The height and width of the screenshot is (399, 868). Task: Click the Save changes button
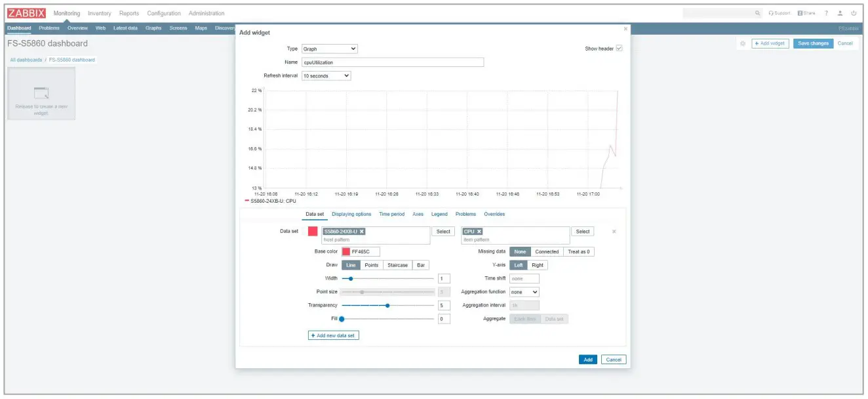pyautogui.click(x=813, y=43)
